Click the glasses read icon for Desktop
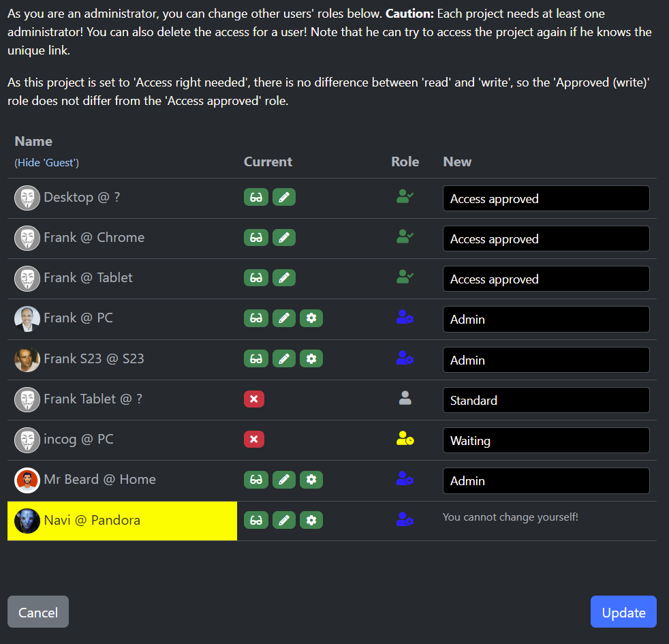 (x=256, y=198)
